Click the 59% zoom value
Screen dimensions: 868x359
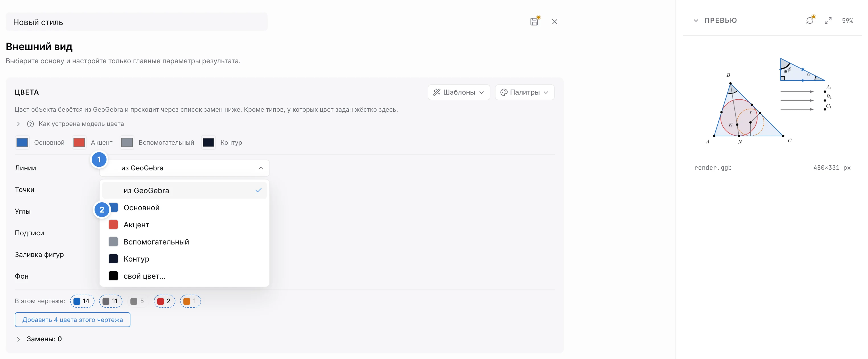coord(847,21)
